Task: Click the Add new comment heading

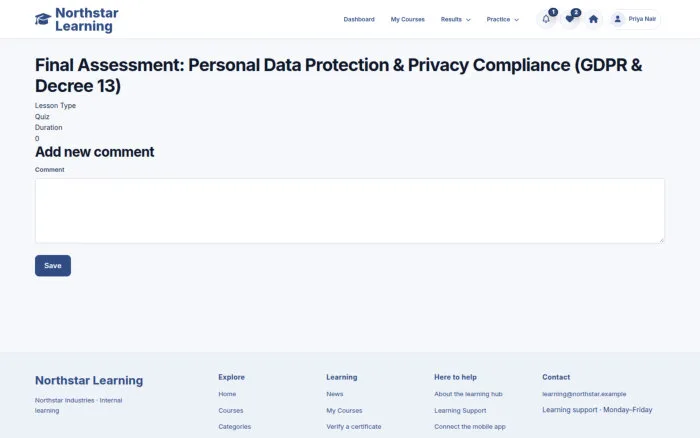Action: coord(95,152)
